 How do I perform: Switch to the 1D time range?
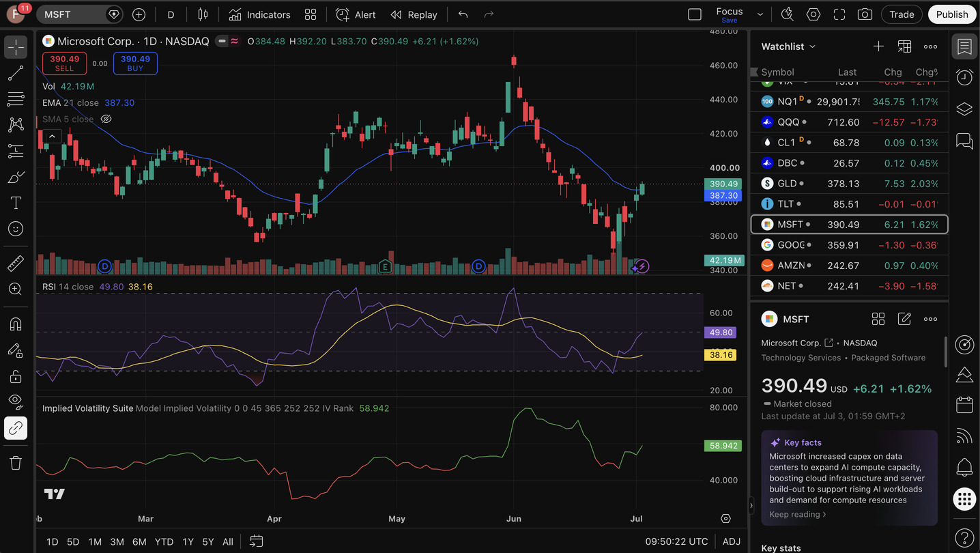point(52,541)
